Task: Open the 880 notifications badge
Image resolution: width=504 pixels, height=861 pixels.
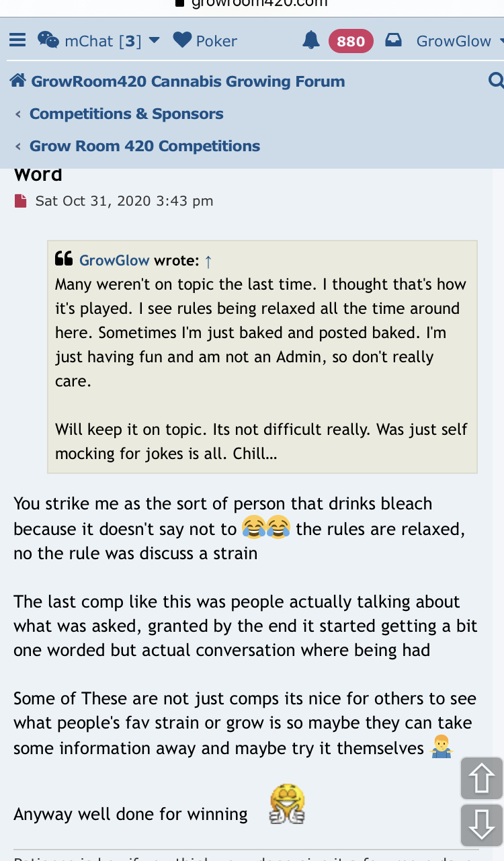Action: (x=350, y=41)
